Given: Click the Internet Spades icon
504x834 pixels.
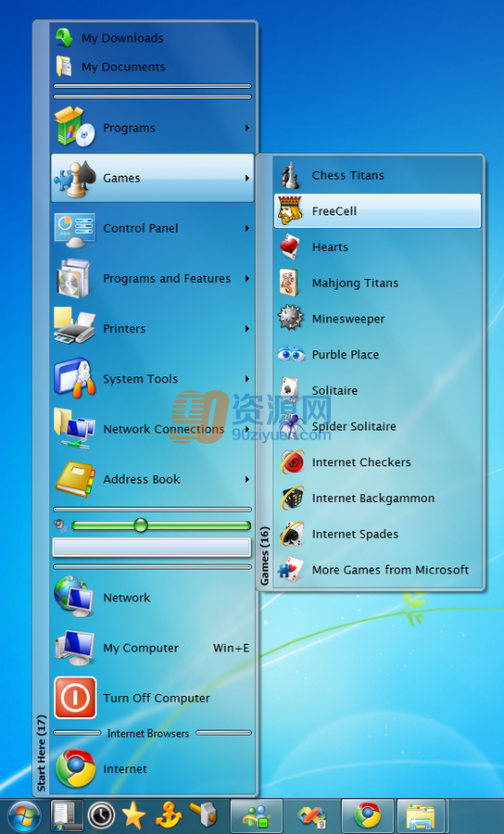Looking at the screenshot, I should point(291,534).
